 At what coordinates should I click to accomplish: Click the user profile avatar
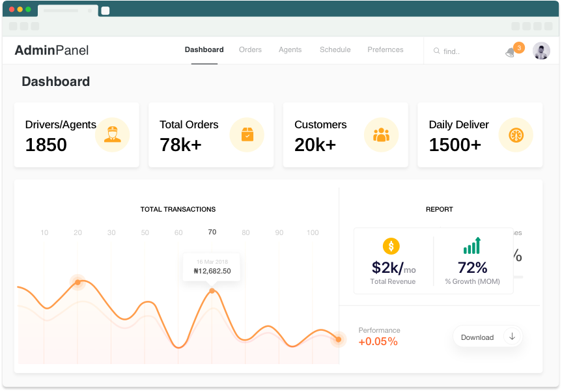pyautogui.click(x=541, y=51)
